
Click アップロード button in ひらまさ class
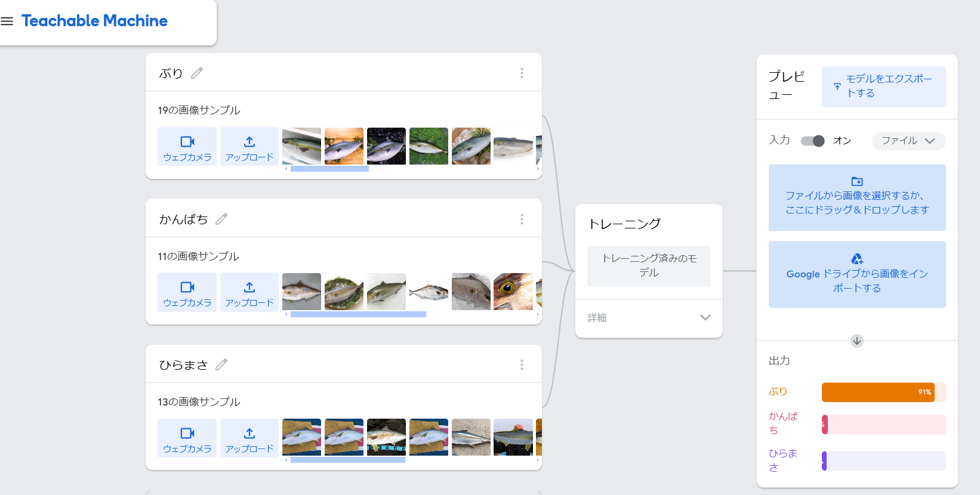(x=249, y=438)
